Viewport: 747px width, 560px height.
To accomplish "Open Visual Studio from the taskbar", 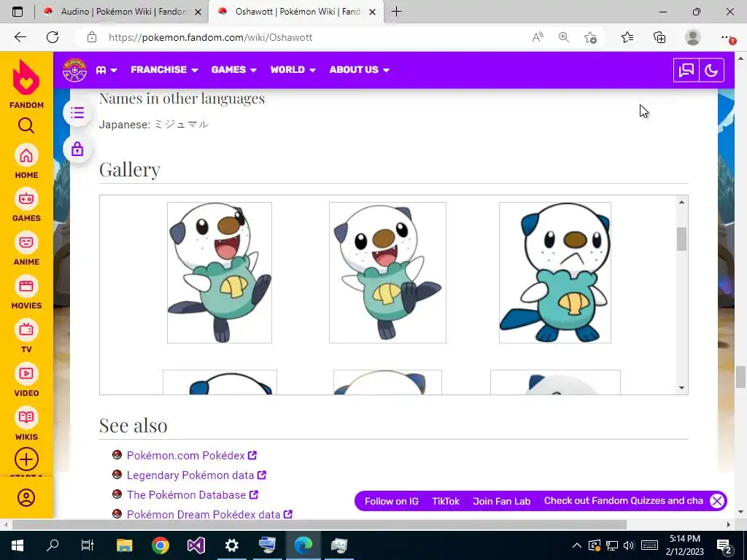I will coord(196,545).
